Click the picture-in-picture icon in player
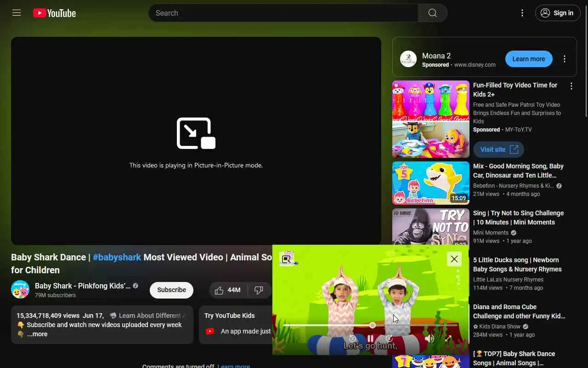Image resolution: width=588 pixels, height=368 pixels. pos(196,133)
